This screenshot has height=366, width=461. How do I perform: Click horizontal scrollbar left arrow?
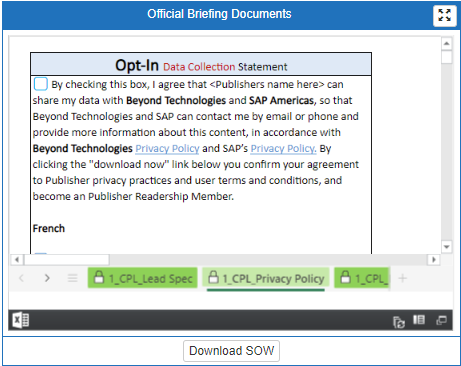(x=17, y=259)
